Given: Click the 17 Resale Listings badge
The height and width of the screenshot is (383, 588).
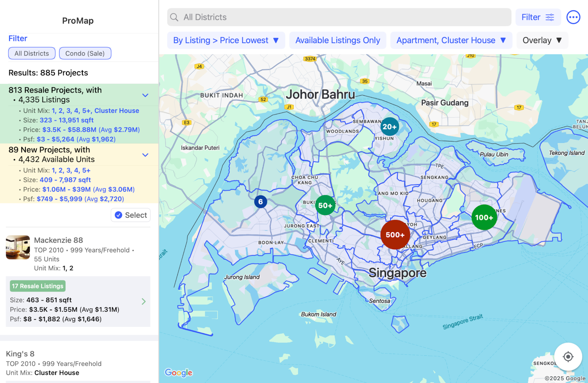Looking at the screenshot, I should click(x=37, y=286).
